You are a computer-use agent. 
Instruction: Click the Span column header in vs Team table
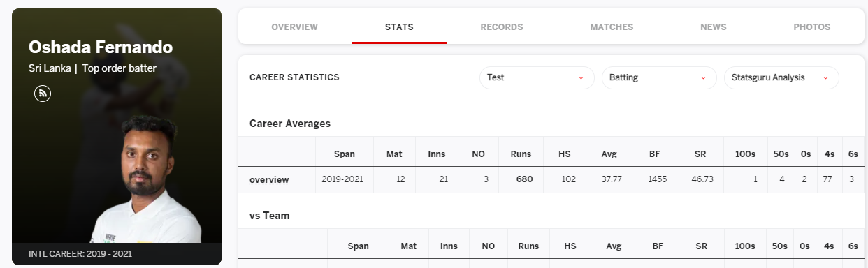[358, 246]
